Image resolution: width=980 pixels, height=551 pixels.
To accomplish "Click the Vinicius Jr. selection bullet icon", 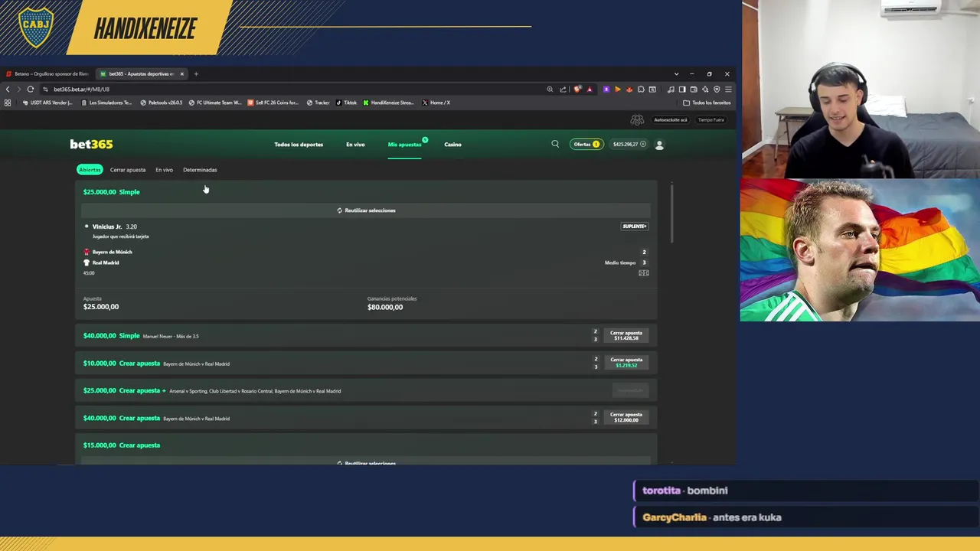I will coord(87,227).
